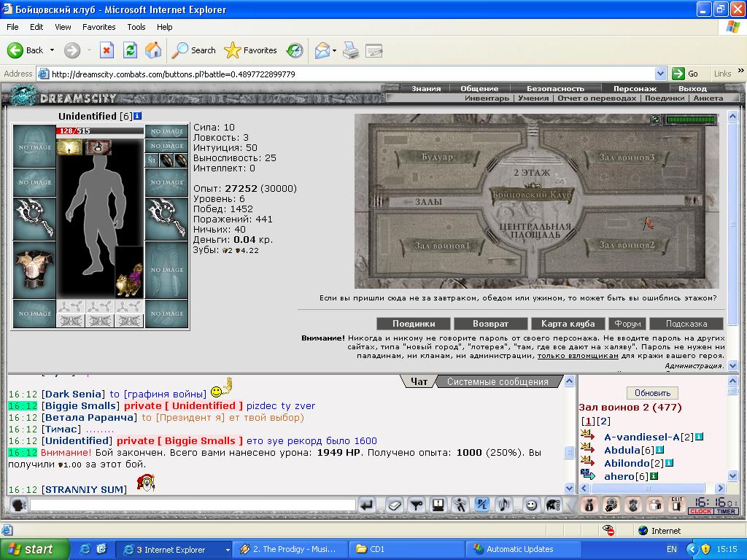The width and height of the screenshot is (747, 560).
Task: Click the EXIT door icon
Action: [676, 505]
